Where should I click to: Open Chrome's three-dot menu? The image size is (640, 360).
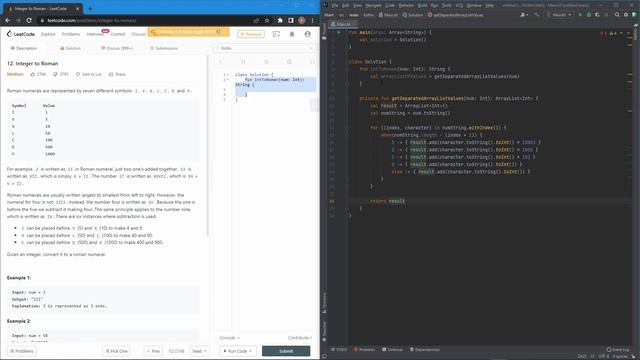coord(313,20)
